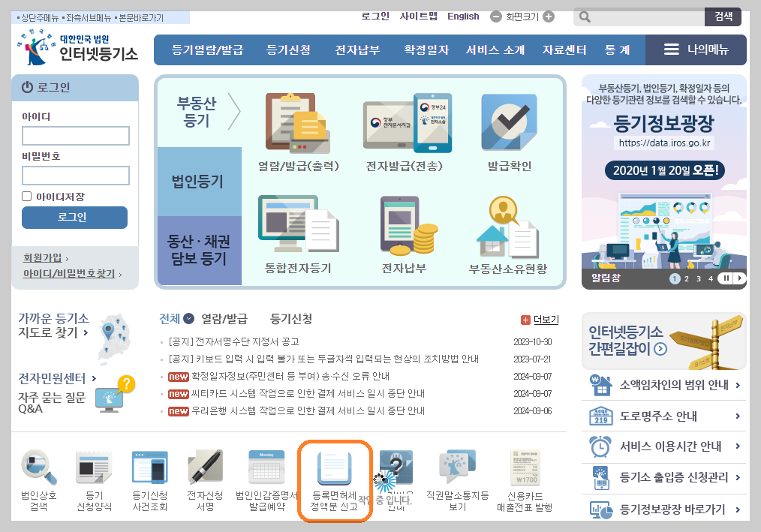Select 동산·채권 담보 등기 tab
Viewport: 761px width, 532px height.
click(200, 250)
